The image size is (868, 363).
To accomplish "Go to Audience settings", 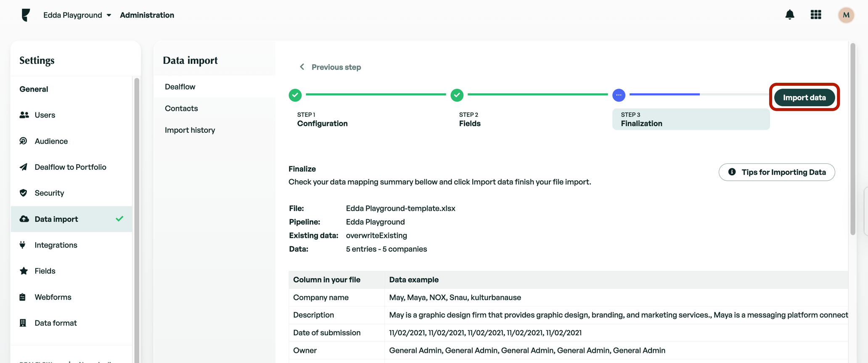I will click(71, 141).
